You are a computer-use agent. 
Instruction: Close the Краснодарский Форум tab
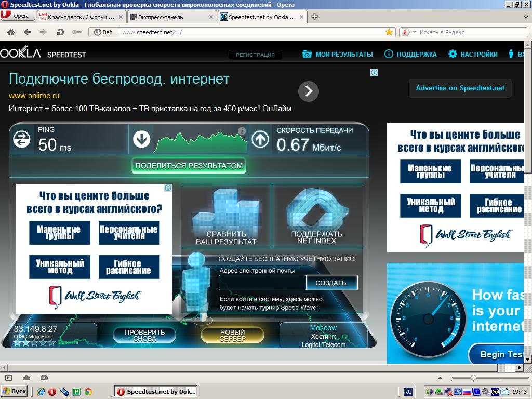click(x=121, y=17)
